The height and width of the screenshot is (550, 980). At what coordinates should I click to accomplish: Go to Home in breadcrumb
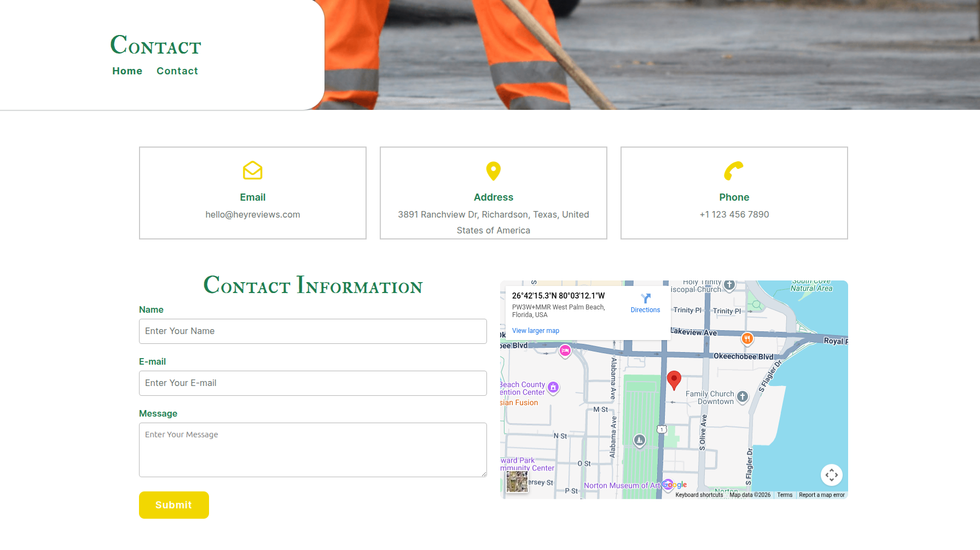(127, 71)
